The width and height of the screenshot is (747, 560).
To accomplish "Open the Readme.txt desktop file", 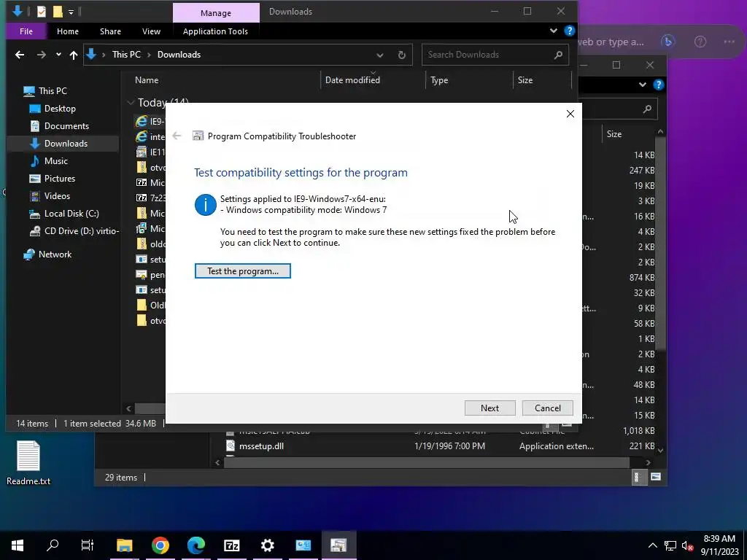I will 28,463.
